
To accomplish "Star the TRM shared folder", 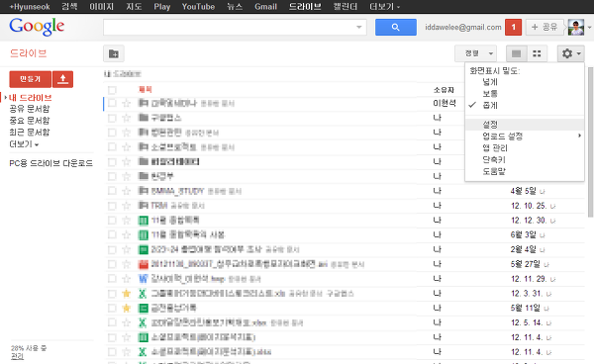I will point(126,206).
